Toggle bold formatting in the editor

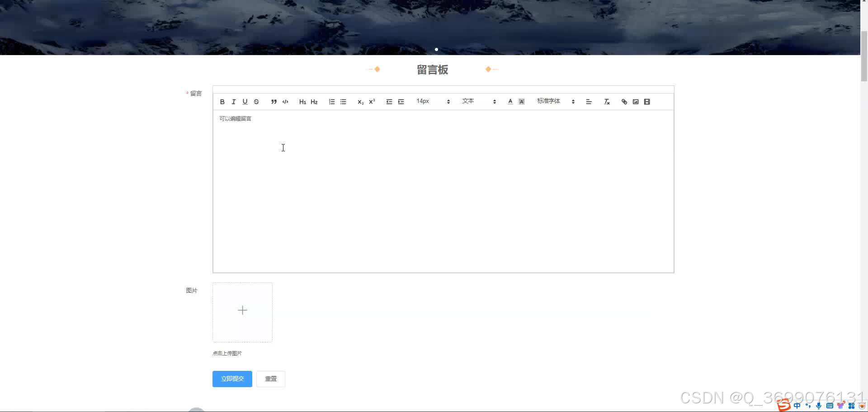pos(222,102)
